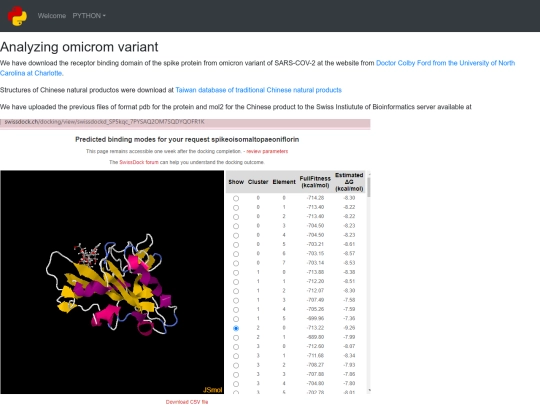
Task: Select radio for FullFitness -689.80 row
Action: click(x=236, y=338)
